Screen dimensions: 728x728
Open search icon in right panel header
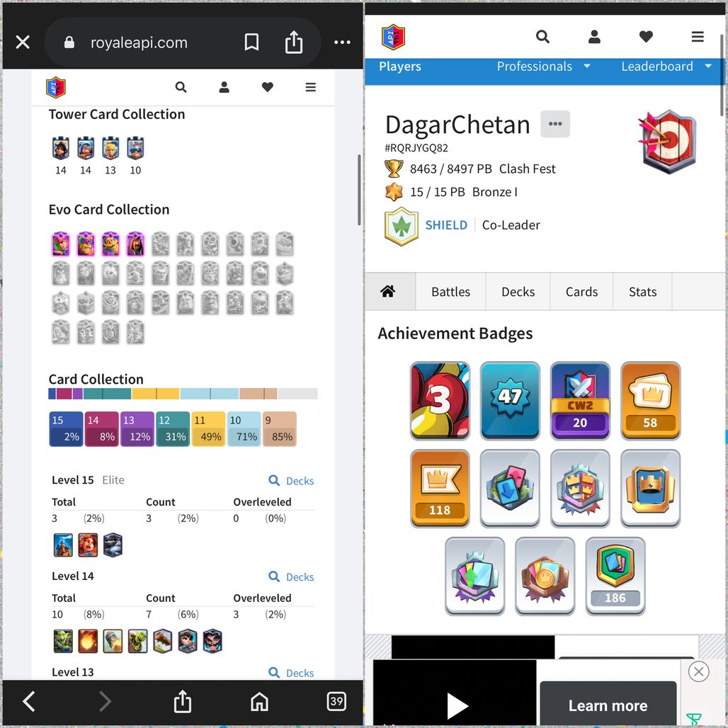click(x=542, y=37)
